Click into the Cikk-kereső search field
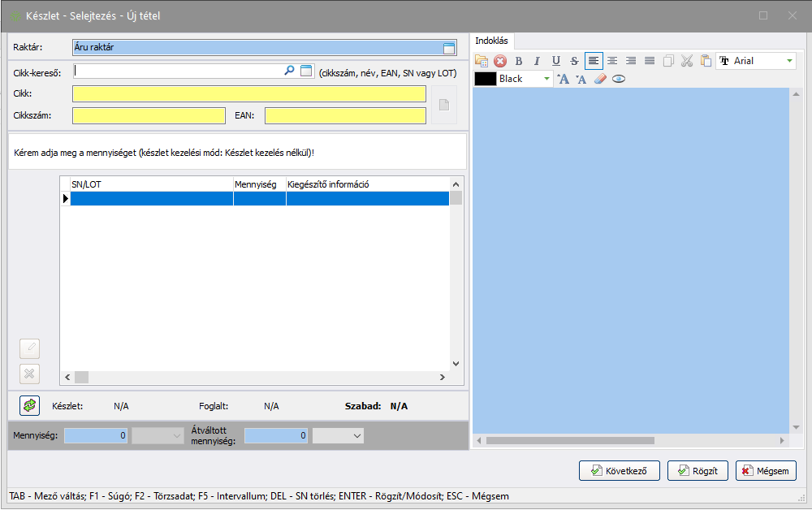 tap(177, 71)
